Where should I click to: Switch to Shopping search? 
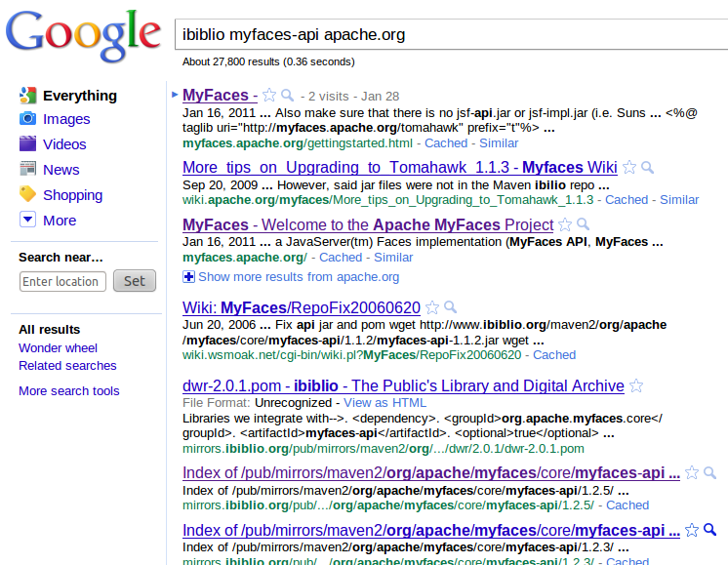[x=73, y=195]
